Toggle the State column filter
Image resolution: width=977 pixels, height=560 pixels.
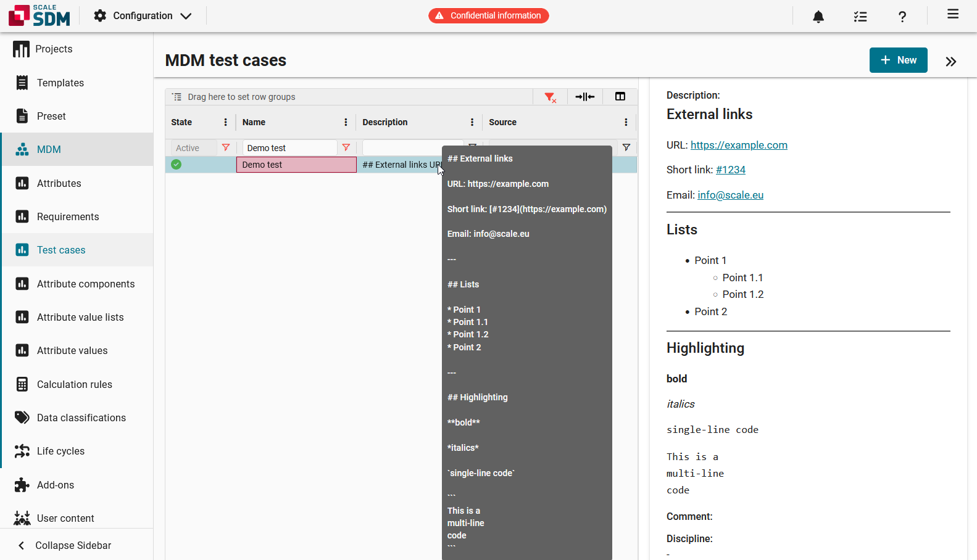tap(226, 147)
